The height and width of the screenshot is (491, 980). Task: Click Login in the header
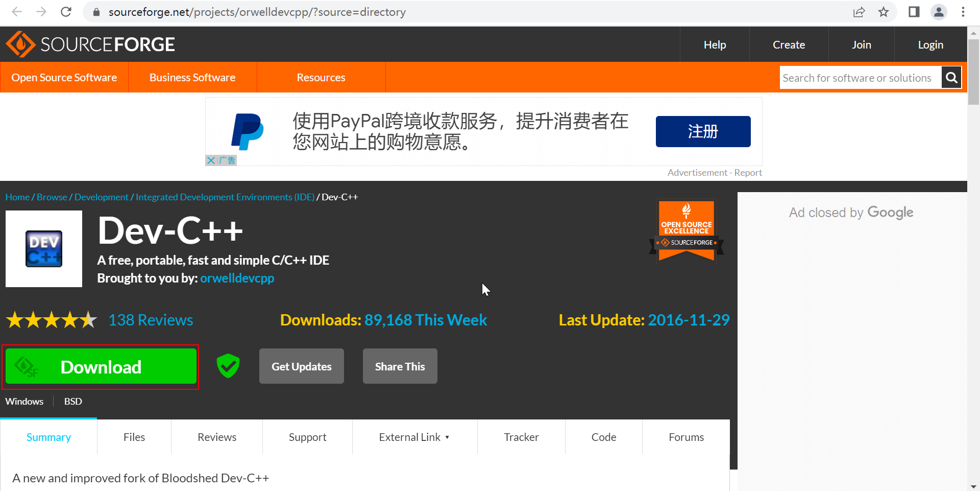point(930,44)
